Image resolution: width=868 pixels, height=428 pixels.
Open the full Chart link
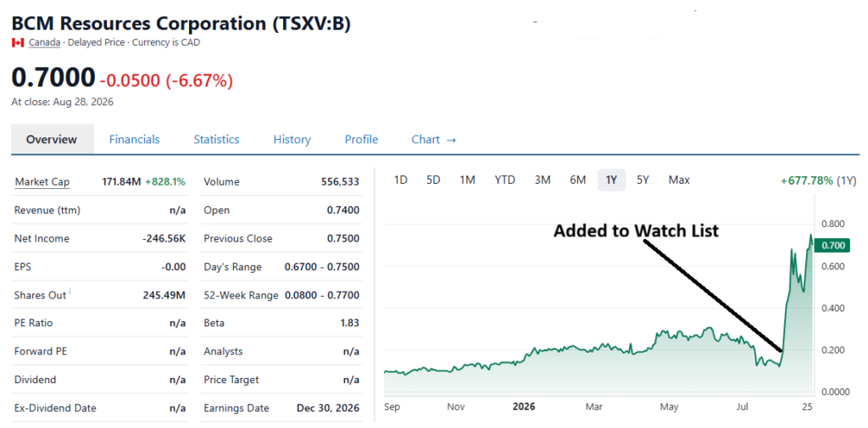coord(433,140)
